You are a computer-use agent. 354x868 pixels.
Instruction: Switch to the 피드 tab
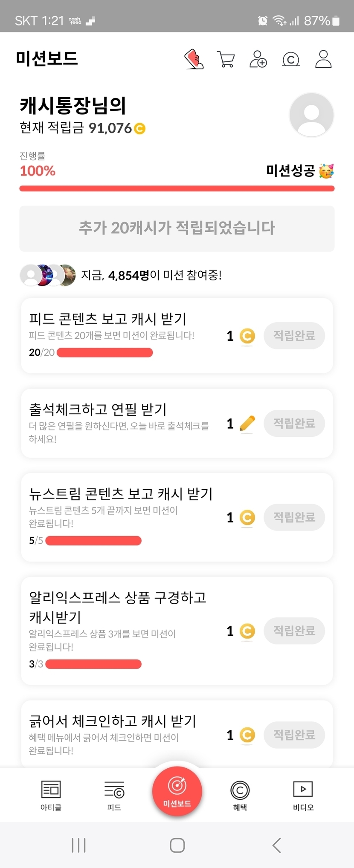114,795
